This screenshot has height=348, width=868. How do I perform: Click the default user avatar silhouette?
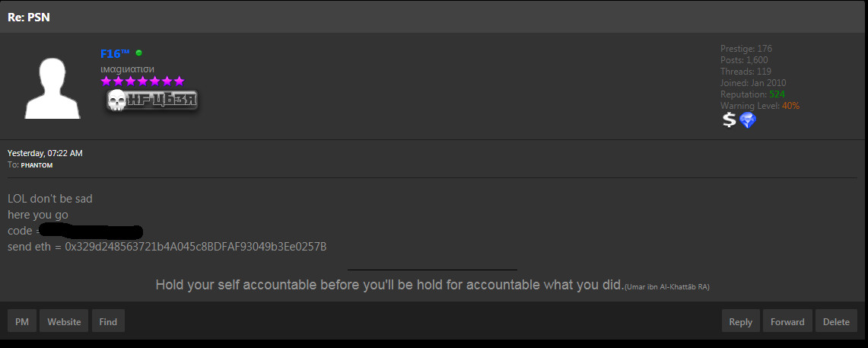[x=52, y=88]
